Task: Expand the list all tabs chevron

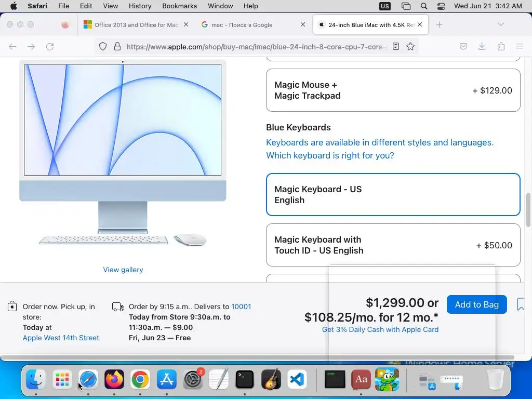Action: [501, 24]
